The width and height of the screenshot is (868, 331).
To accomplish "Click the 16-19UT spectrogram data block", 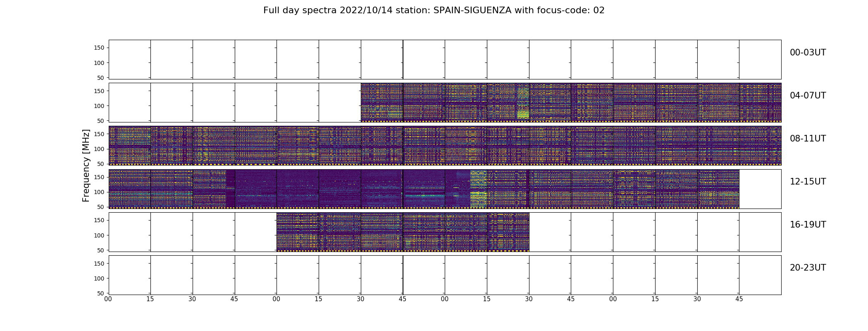I will point(403,232).
